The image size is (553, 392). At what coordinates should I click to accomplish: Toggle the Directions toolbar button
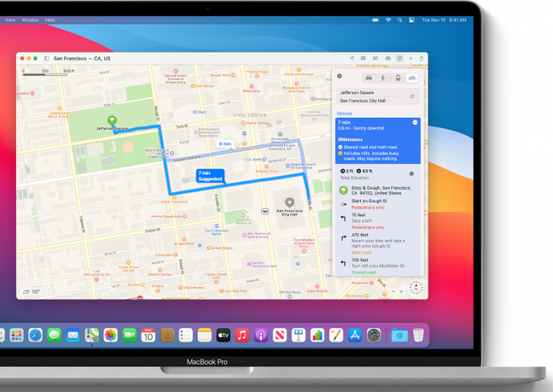point(400,58)
